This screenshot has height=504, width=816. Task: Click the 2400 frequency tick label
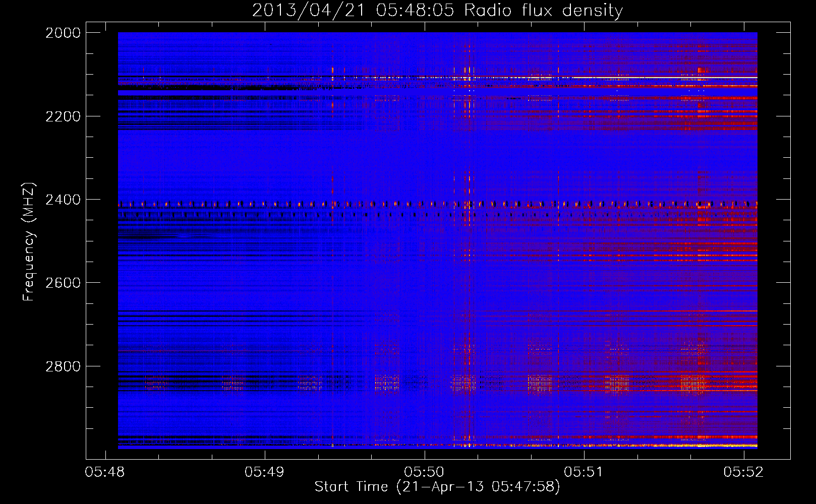click(63, 200)
